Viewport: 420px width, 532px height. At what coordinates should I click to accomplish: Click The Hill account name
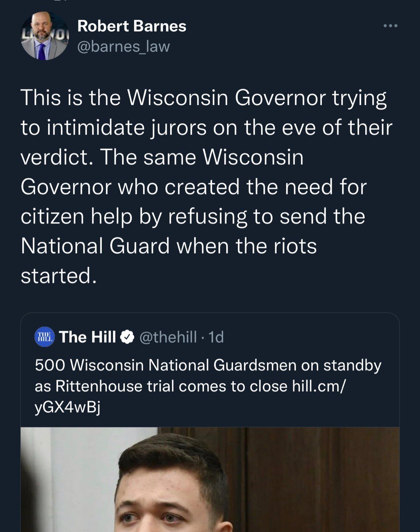(x=87, y=337)
